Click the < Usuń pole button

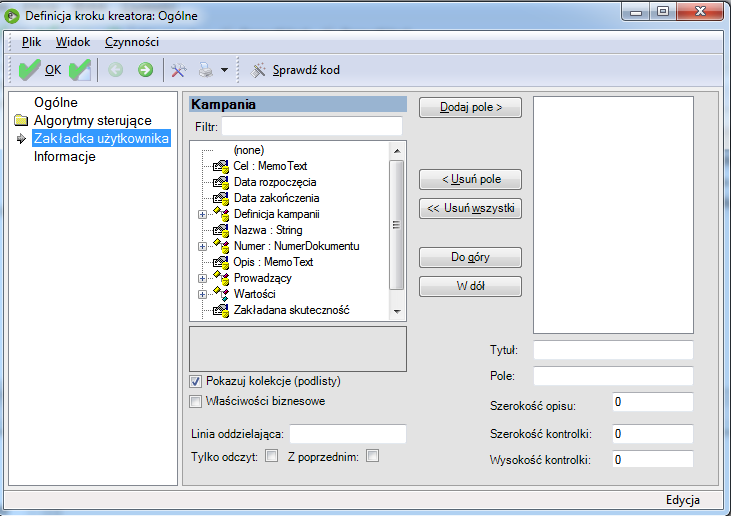[x=470, y=179]
